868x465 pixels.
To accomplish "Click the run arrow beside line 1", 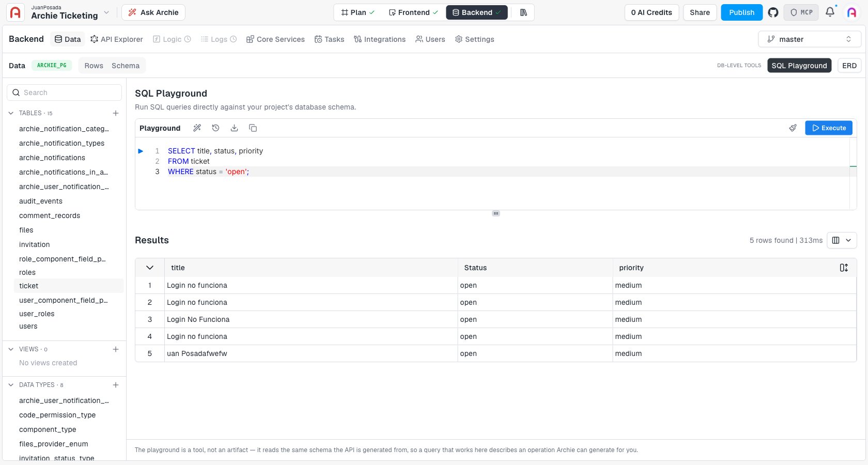I will tap(141, 151).
